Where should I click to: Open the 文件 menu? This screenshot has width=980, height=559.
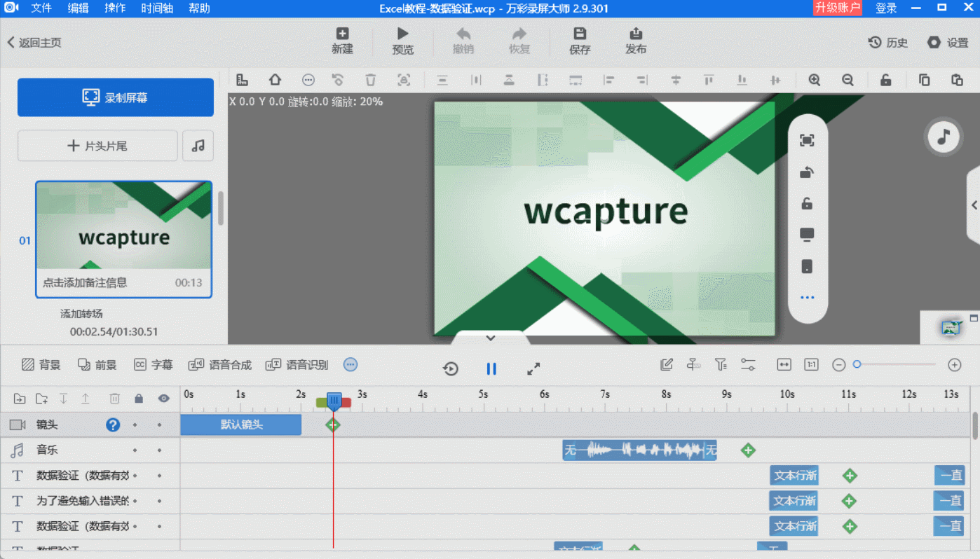click(x=41, y=8)
